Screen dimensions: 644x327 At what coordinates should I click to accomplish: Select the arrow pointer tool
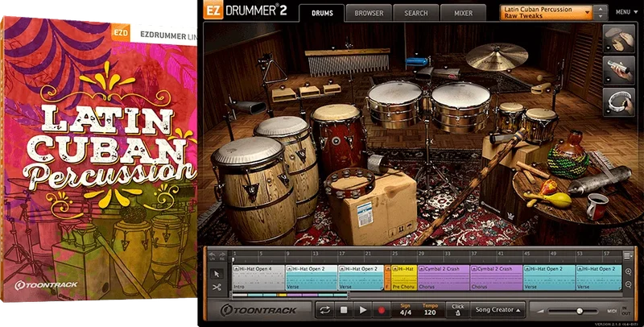point(217,274)
